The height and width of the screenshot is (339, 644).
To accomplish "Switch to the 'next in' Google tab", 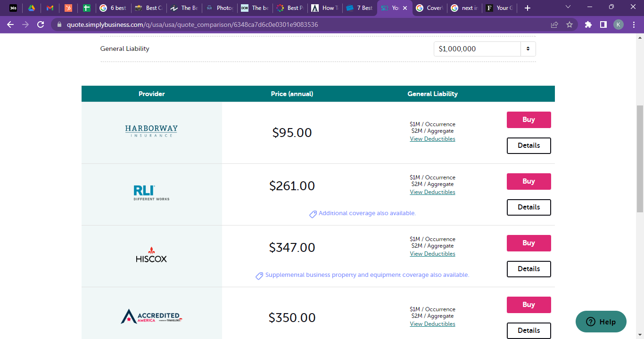I will 464,8.
